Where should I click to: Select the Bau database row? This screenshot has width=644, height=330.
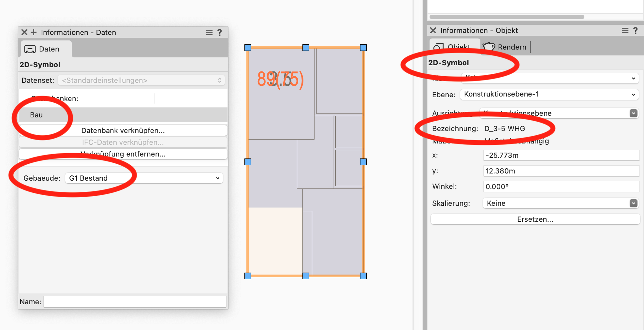(123, 115)
